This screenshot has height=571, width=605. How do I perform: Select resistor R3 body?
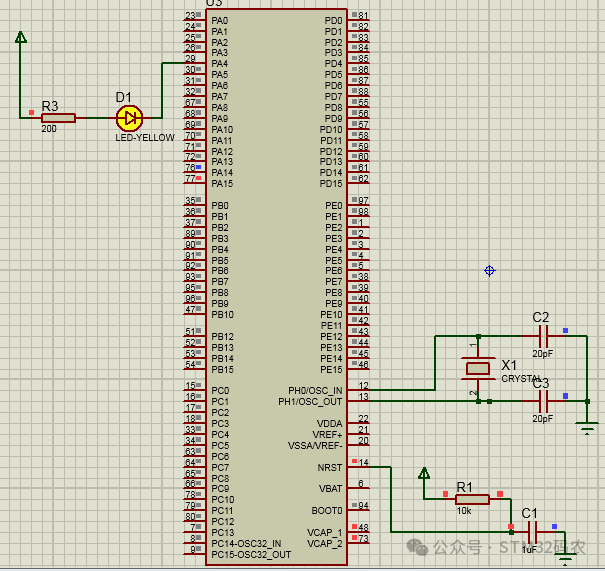pos(58,118)
